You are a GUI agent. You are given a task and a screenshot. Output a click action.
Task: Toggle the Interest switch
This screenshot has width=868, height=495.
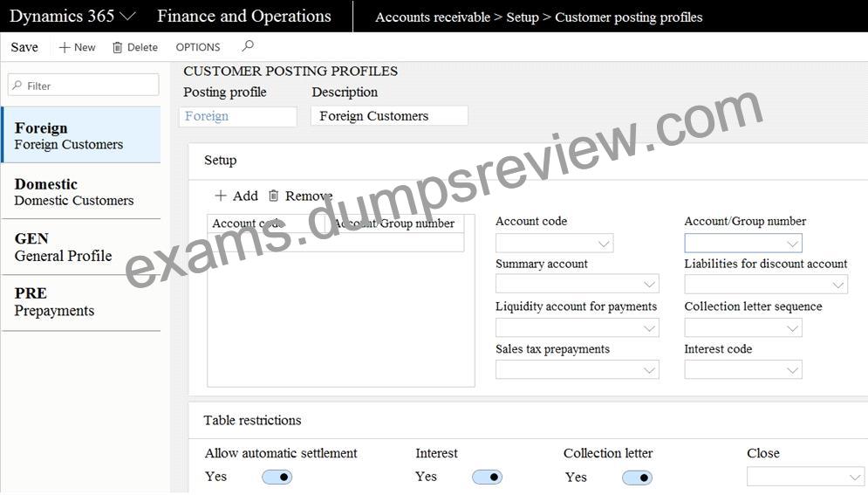tap(487, 477)
